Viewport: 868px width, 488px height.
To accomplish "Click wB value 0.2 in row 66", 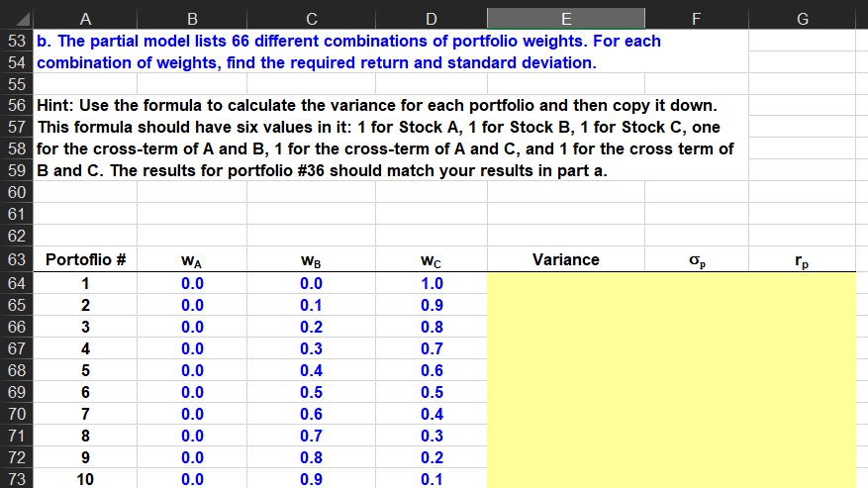I will coord(311,327).
